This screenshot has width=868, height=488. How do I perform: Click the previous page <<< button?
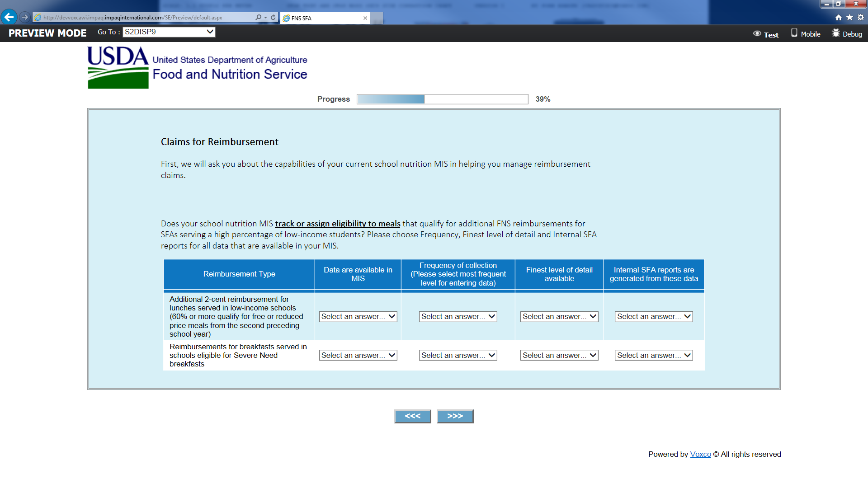click(412, 416)
